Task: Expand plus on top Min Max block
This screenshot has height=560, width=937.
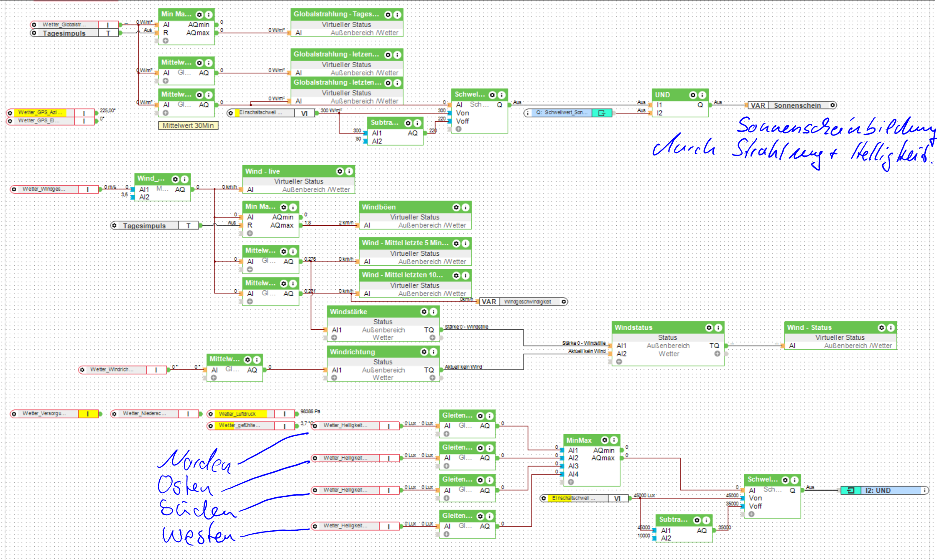Action: pos(166,41)
